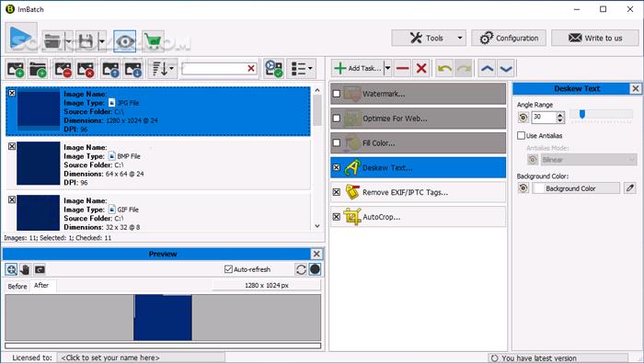This screenshot has height=363, width=644.
Task: Select the Remove EXIF/IPTC Tags task
Action: [418, 192]
